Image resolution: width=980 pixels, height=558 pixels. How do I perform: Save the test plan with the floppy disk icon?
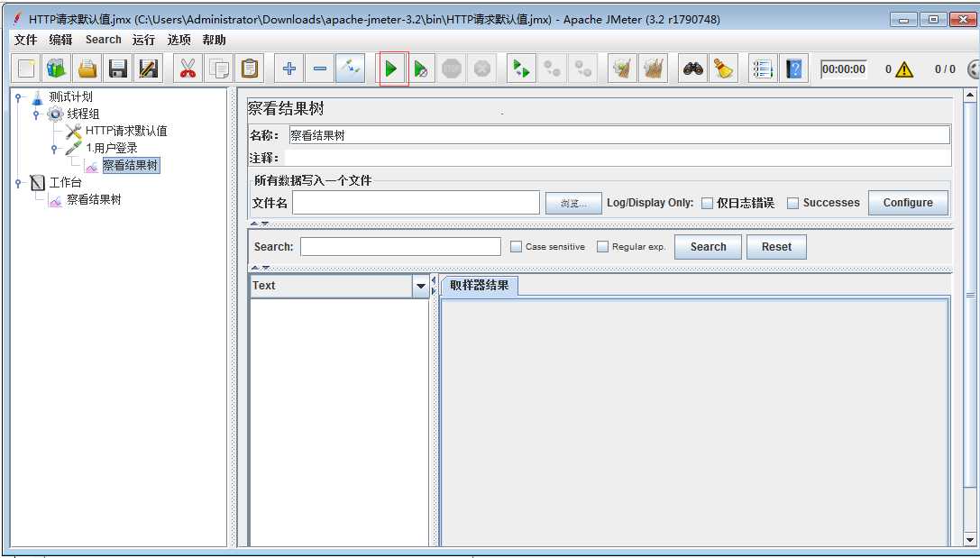tap(118, 69)
